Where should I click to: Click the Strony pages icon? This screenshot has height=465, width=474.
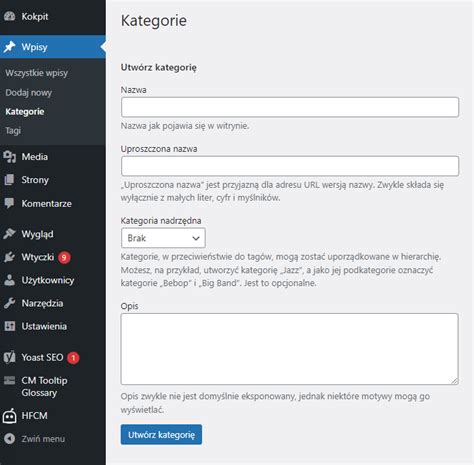point(10,180)
